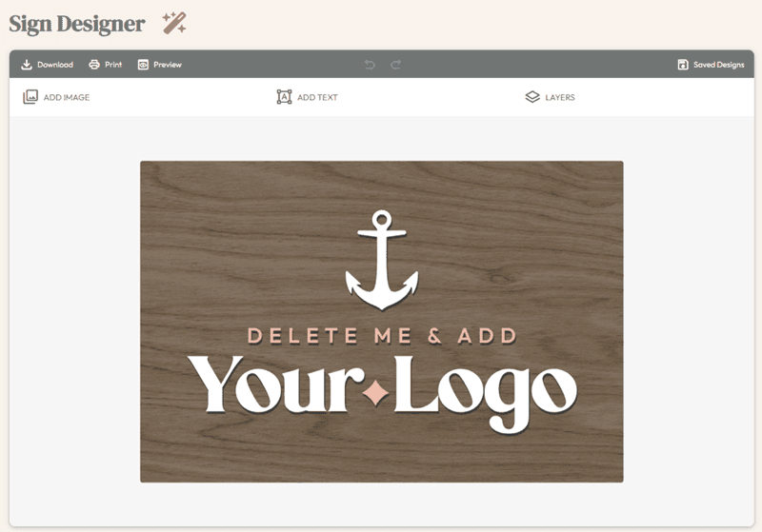Click the Download label

(x=55, y=65)
